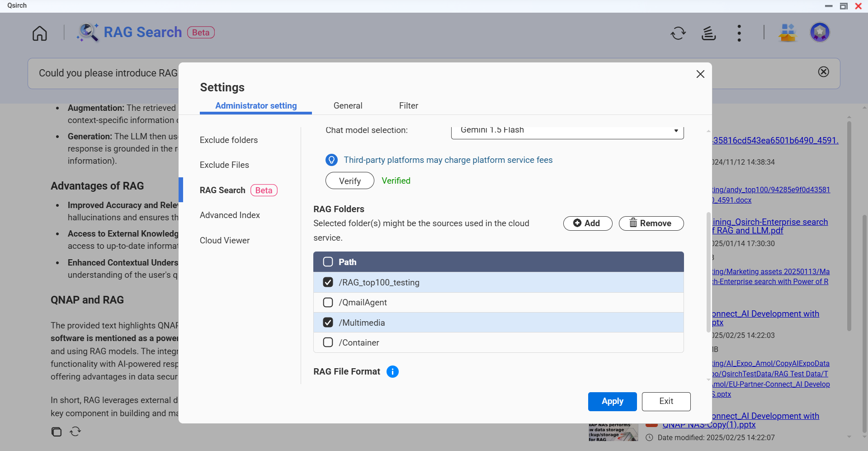The height and width of the screenshot is (451, 868).
Task: Click the Third-party platforms fee notice text
Action: pos(448,160)
